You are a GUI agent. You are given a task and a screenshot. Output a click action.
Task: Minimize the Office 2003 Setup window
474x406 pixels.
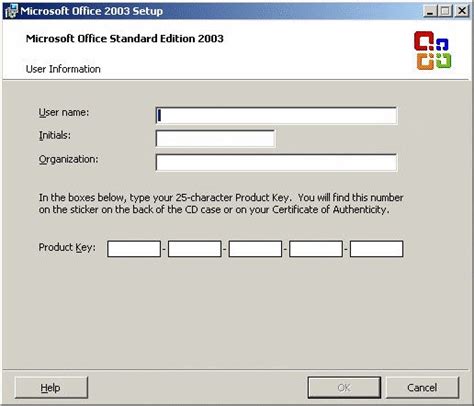pyautogui.click(x=430, y=11)
